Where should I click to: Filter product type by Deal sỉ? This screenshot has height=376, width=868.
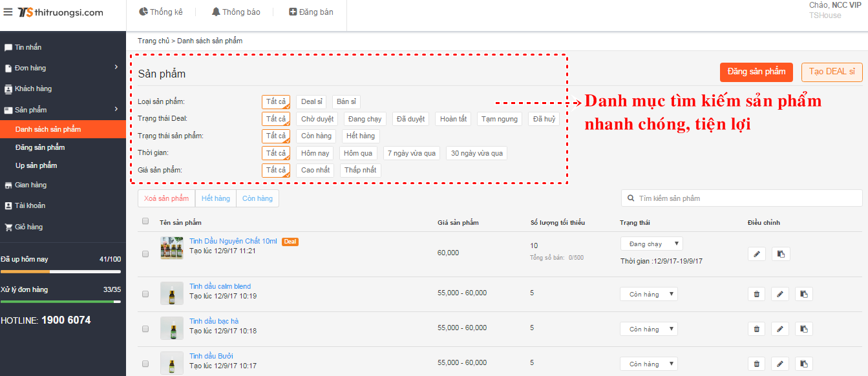312,102
